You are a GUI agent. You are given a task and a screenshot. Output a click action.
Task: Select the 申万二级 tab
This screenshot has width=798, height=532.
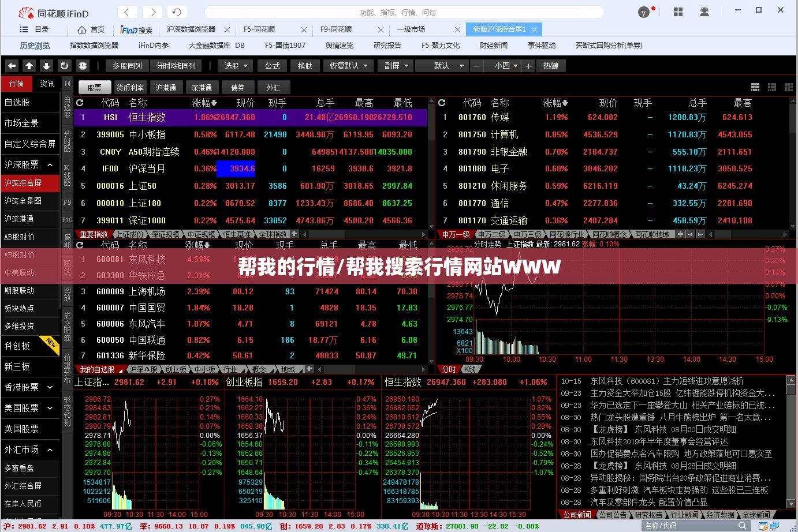pyautogui.click(x=493, y=234)
